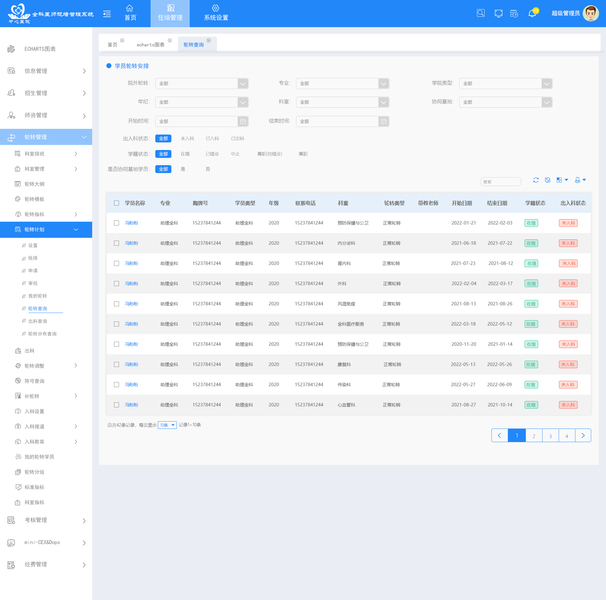Image resolution: width=606 pixels, height=600 pixels.
Task: Filter 出入科状态 by 未入科
Action: (x=187, y=138)
